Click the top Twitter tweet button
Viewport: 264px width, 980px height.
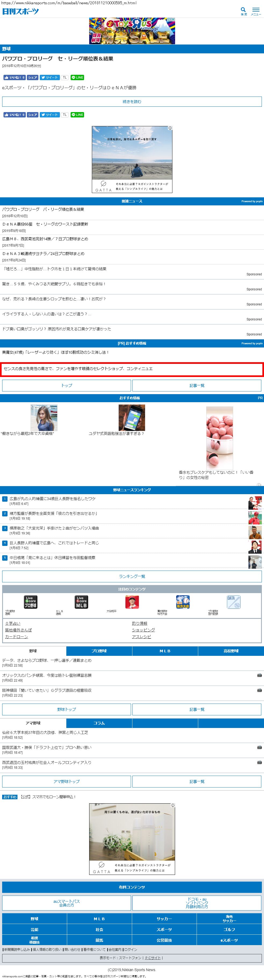click(50, 77)
